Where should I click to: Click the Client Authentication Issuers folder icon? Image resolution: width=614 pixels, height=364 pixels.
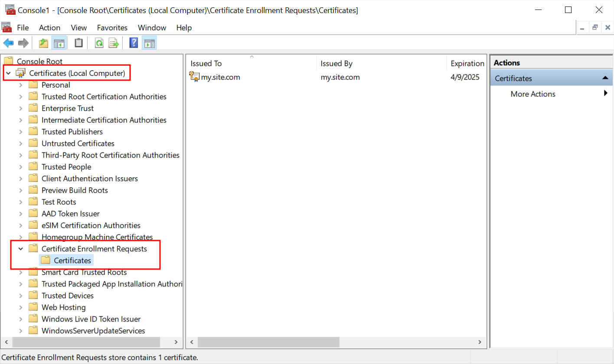[33, 179]
